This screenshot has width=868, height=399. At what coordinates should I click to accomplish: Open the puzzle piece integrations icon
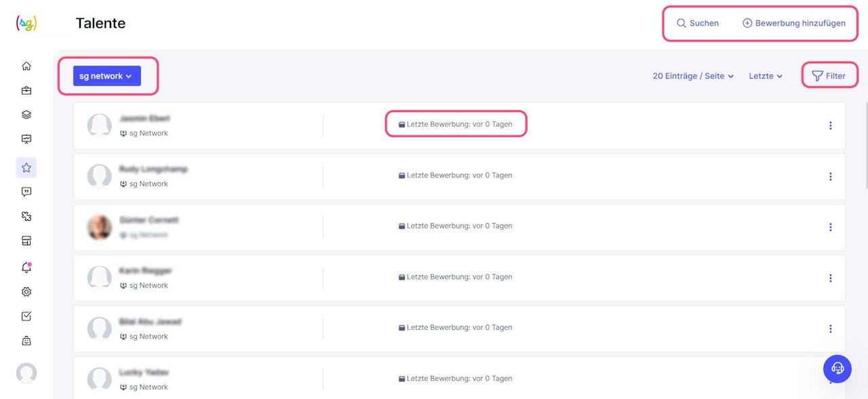pos(26,217)
